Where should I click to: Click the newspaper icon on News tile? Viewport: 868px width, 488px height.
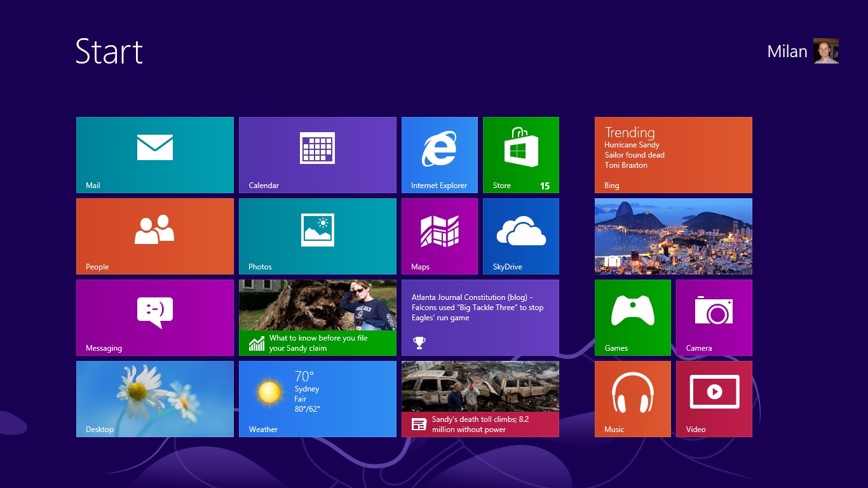tap(419, 424)
